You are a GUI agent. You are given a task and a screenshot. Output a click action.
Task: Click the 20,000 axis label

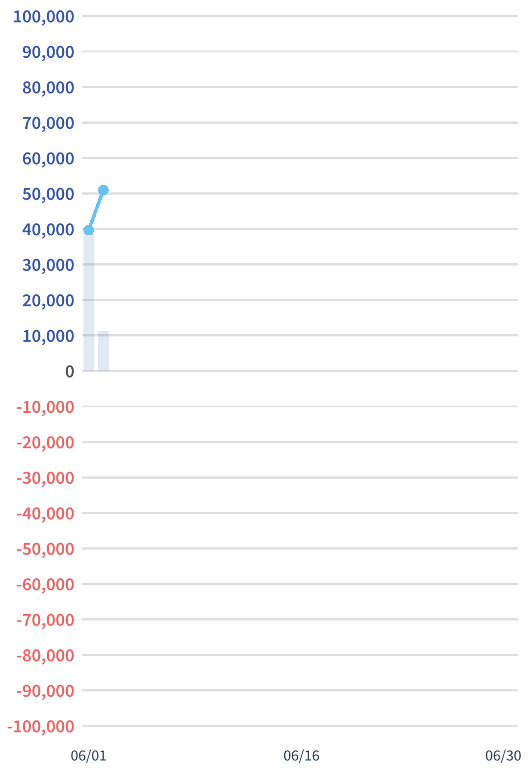point(48,301)
